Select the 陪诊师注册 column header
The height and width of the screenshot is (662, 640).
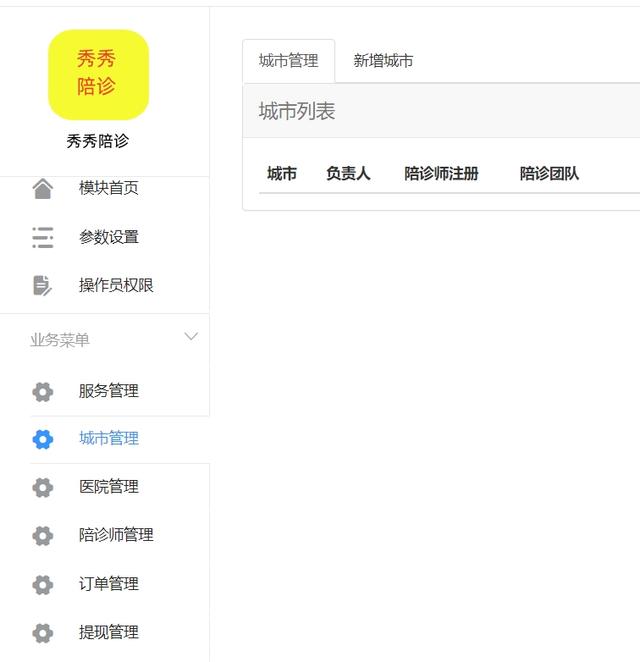pyautogui.click(x=441, y=174)
